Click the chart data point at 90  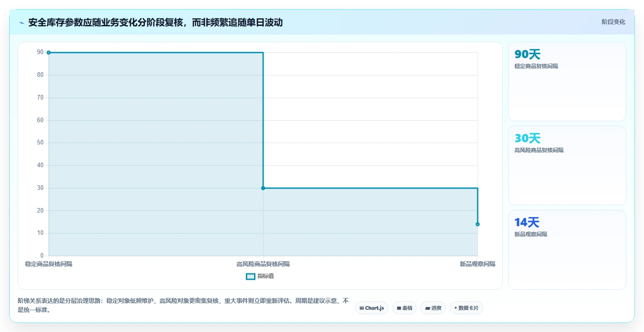49,53
